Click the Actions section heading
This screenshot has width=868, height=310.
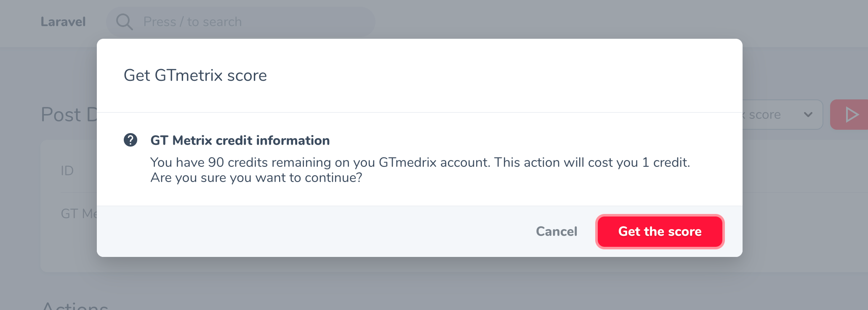pos(75,306)
